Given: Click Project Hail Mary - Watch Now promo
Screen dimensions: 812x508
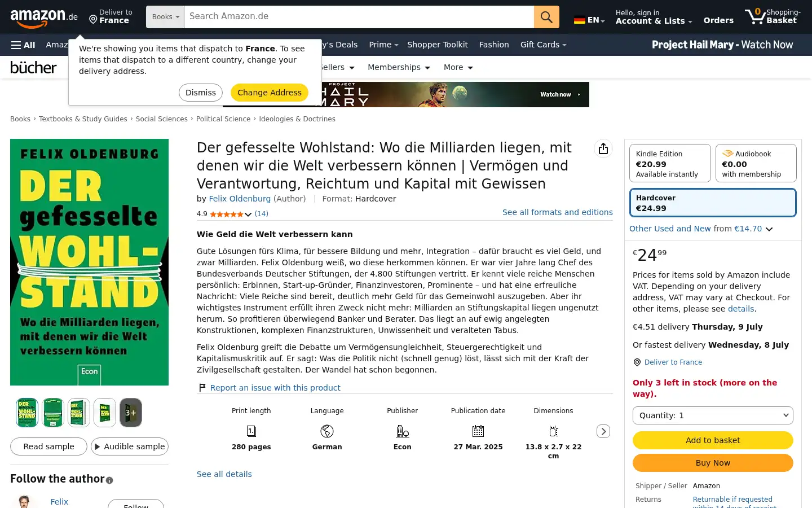Looking at the screenshot, I should click(722, 45).
